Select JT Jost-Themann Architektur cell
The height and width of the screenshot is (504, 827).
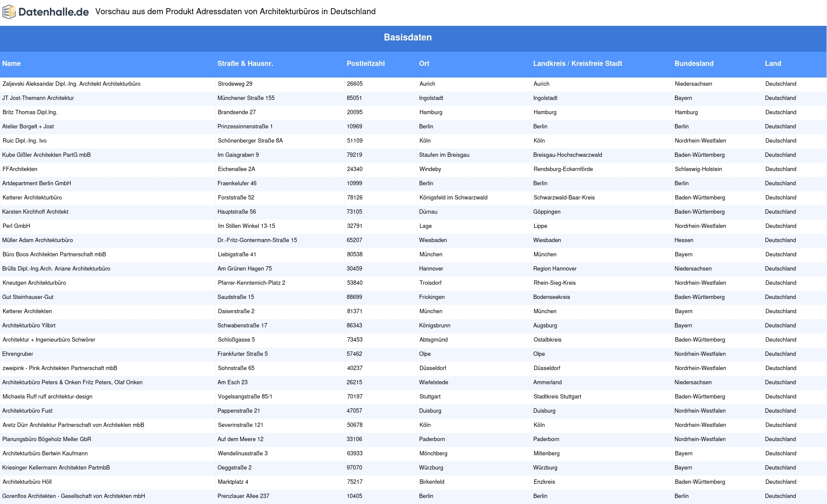(38, 98)
